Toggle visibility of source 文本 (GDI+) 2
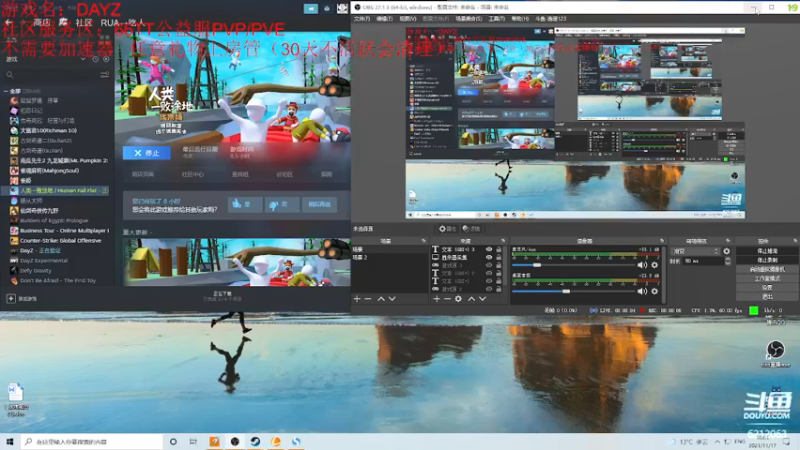Image resolution: width=800 pixels, height=450 pixels. point(489,273)
